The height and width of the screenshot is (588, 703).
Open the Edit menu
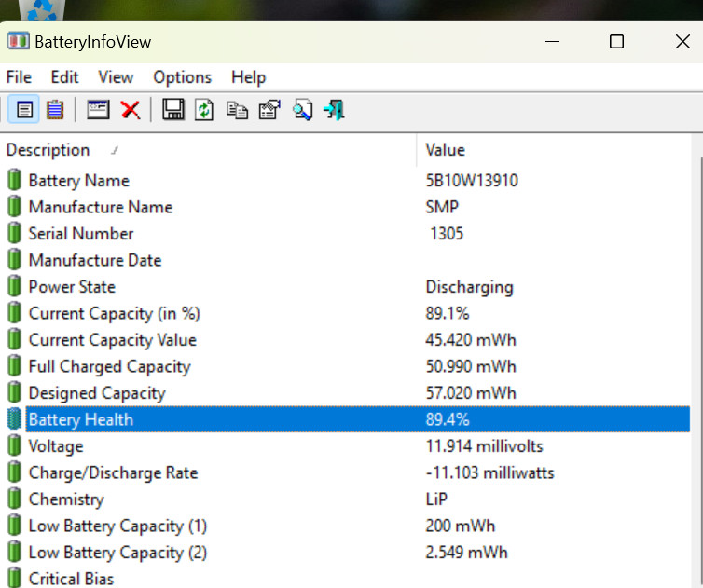(x=65, y=77)
